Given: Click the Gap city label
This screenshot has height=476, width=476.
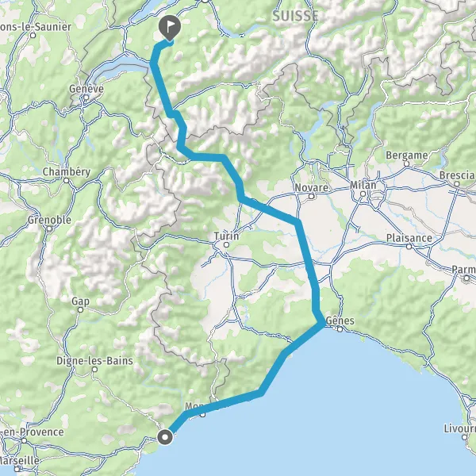Looking at the screenshot, I should coord(80,301).
